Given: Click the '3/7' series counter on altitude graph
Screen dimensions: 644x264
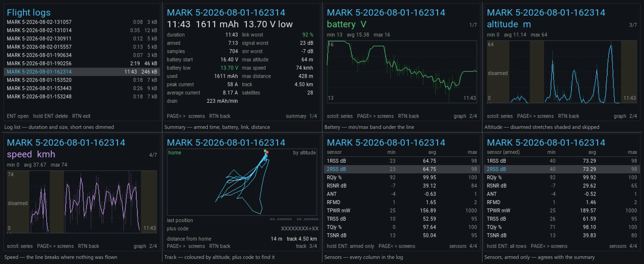Looking at the screenshot, I should tap(633, 25).
